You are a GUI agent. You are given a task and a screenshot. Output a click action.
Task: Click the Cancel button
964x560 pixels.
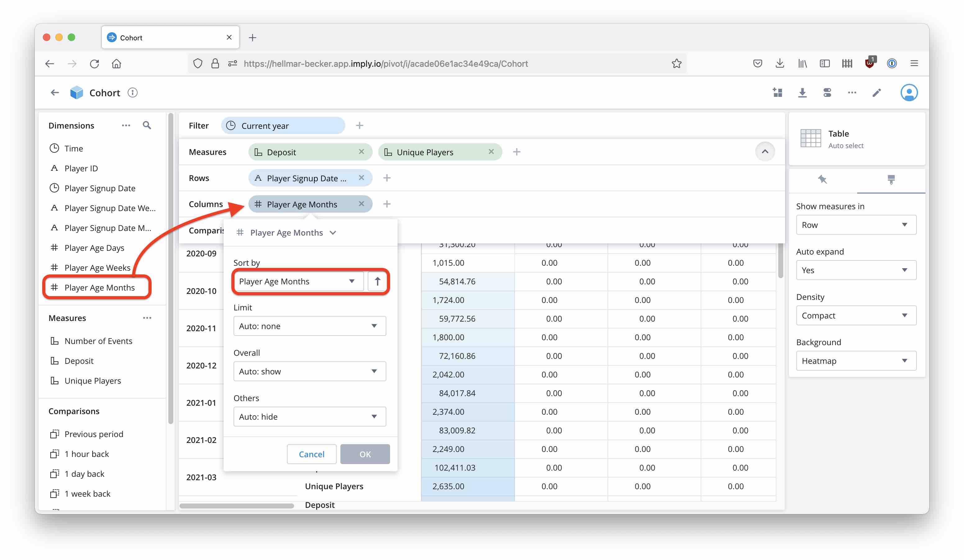tap(311, 454)
